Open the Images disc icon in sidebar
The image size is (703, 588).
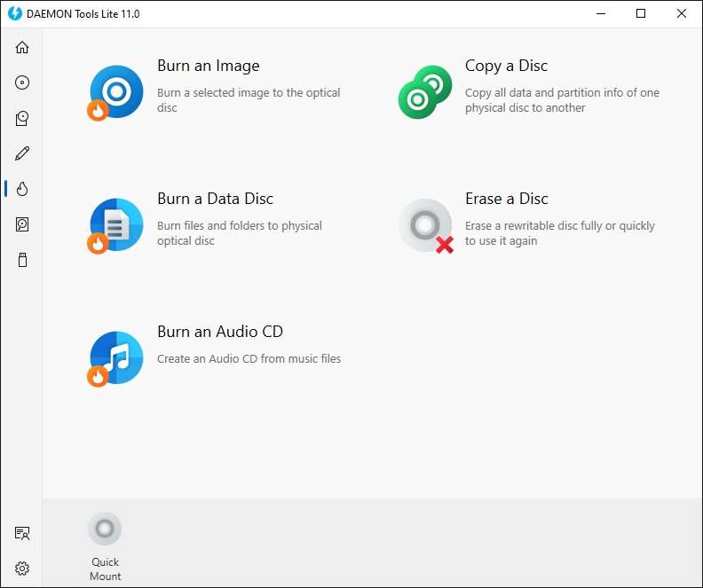pos(22,82)
